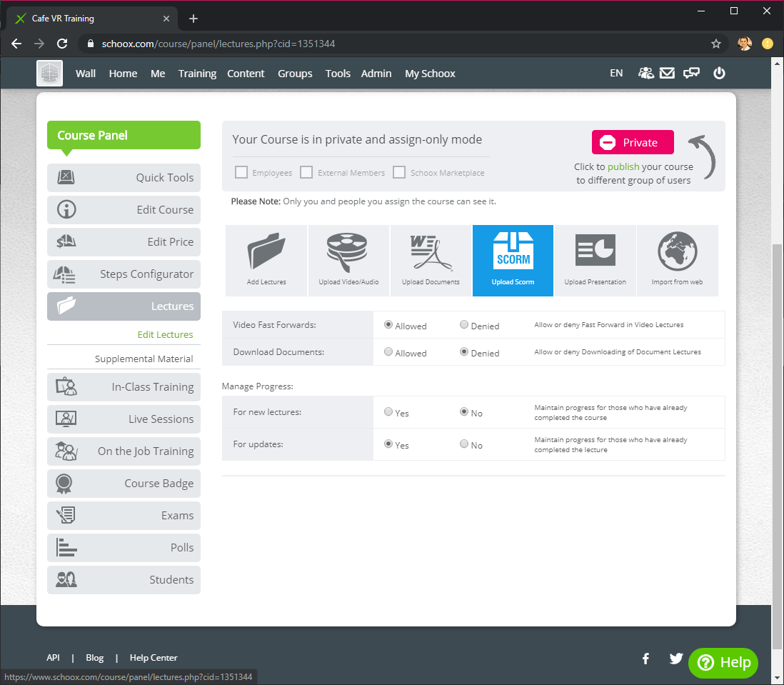Click the On the Job Training icon
784x685 pixels.
tap(66, 451)
